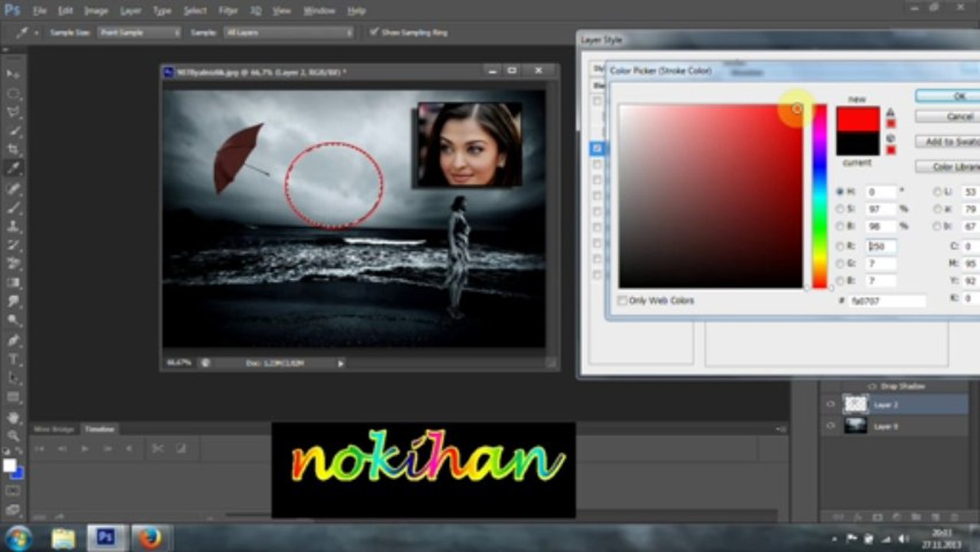Toggle Drop Shadow effect visibility
Viewport: 980px width, 552px height.
pos(872,386)
